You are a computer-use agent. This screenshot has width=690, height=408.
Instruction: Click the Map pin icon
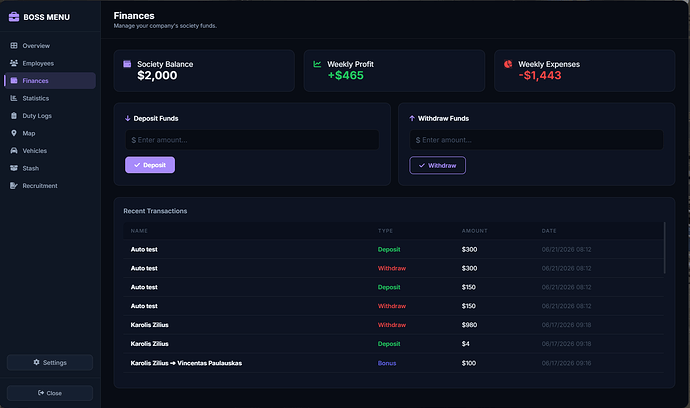pyautogui.click(x=14, y=133)
